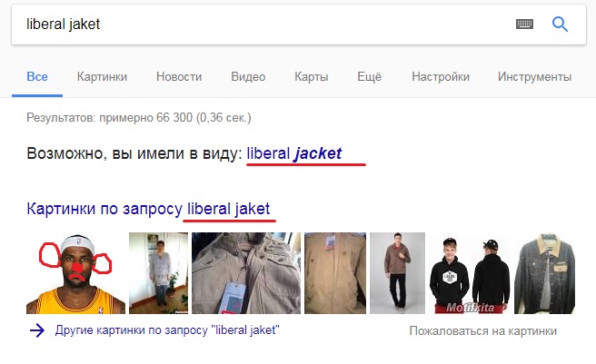The image size is (596, 364).
Task: Switch to the Картинки tab
Action: [x=102, y=77]
